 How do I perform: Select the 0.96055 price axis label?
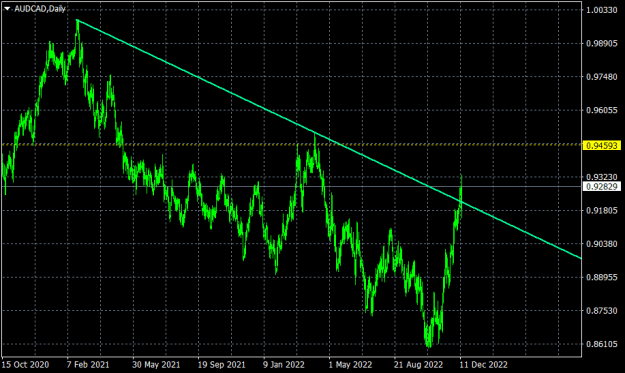(x=602, y=110)
